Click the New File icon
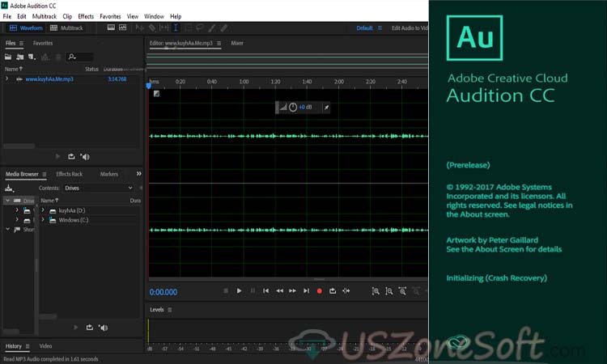Screen dimensions: 607x364 32,57
